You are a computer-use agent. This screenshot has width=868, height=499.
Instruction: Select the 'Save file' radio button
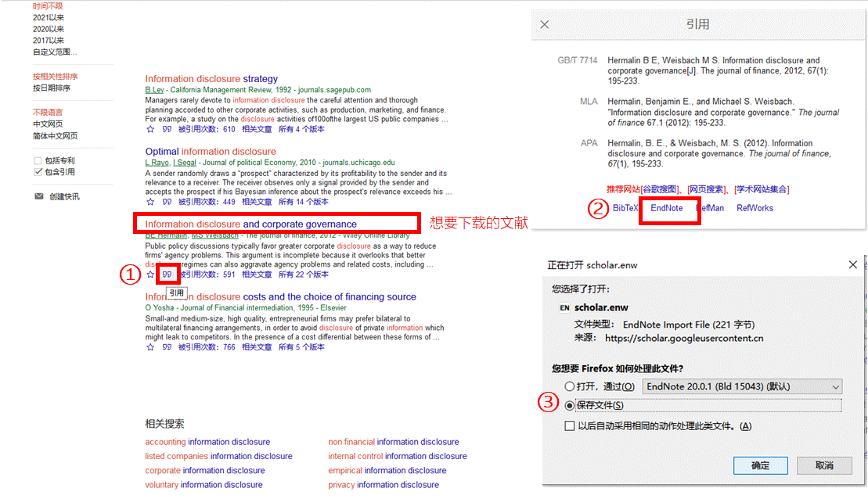(x=569, y=405)
